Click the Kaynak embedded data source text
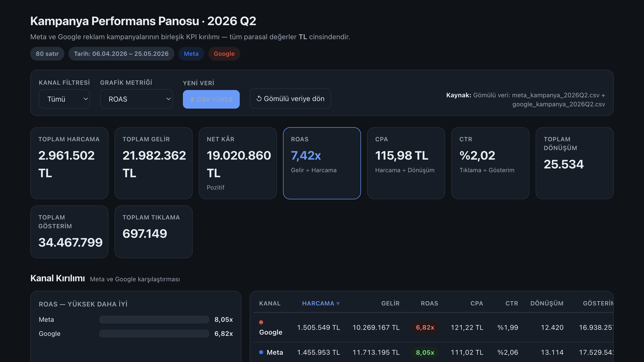644x362 pixels. [526, 100]
